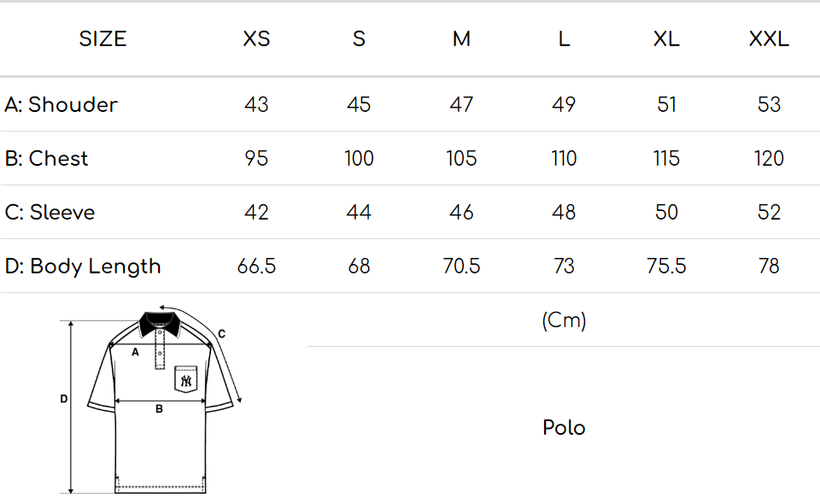
Task: Click the letter A on the shirt
Action: [135, 351]
